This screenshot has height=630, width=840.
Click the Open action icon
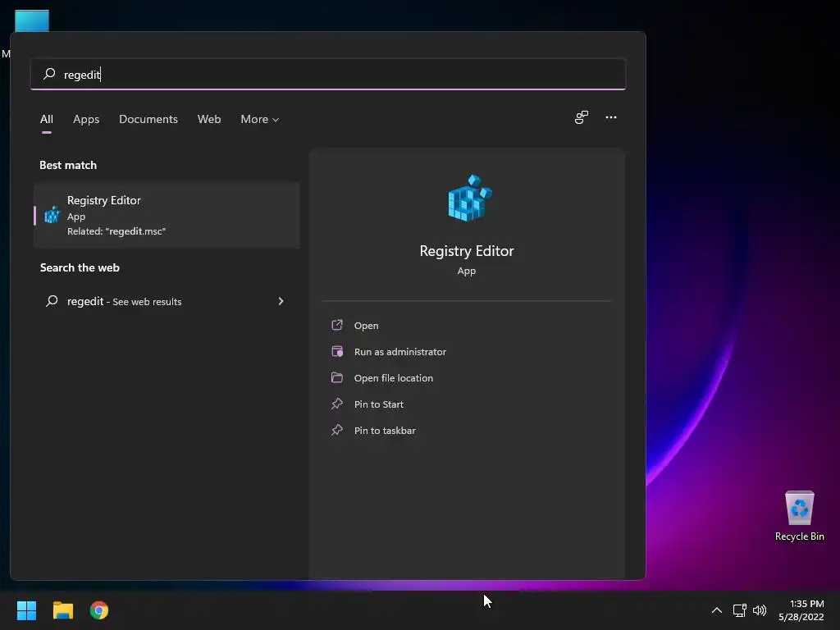(337, 325)
